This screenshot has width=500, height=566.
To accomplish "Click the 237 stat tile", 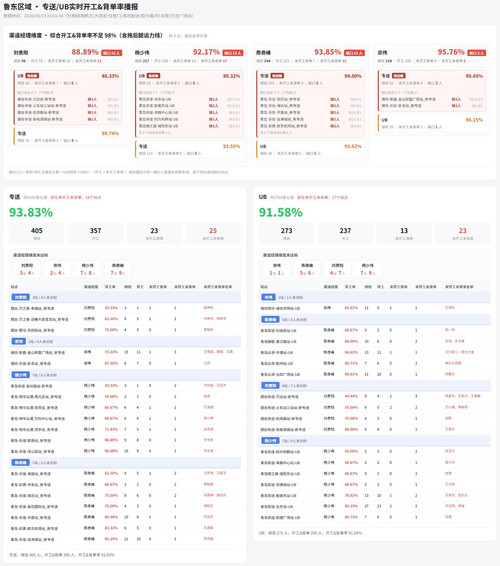I will (345, 233).
